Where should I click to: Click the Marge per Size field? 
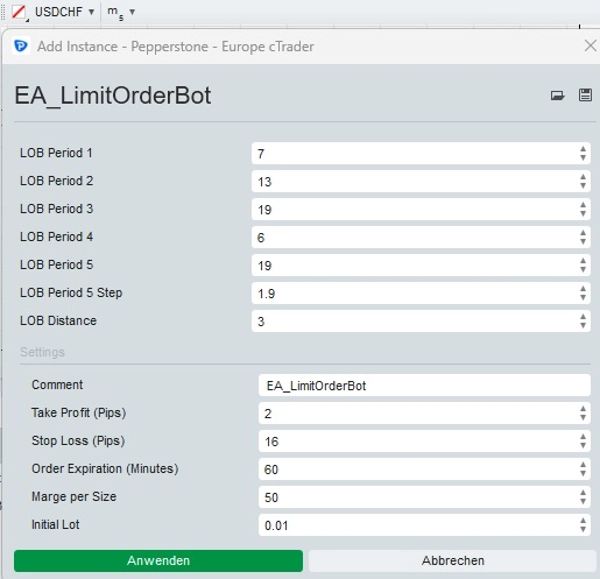(424, 497)
